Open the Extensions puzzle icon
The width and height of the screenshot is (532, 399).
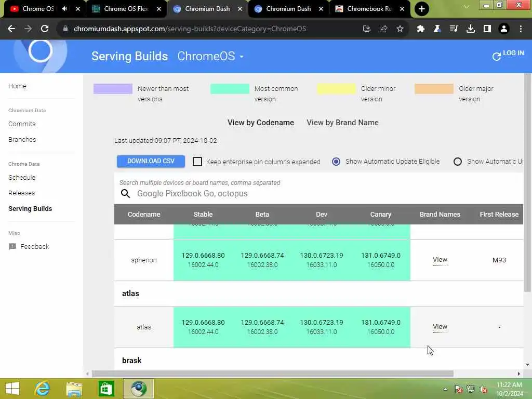coord(421,29)
